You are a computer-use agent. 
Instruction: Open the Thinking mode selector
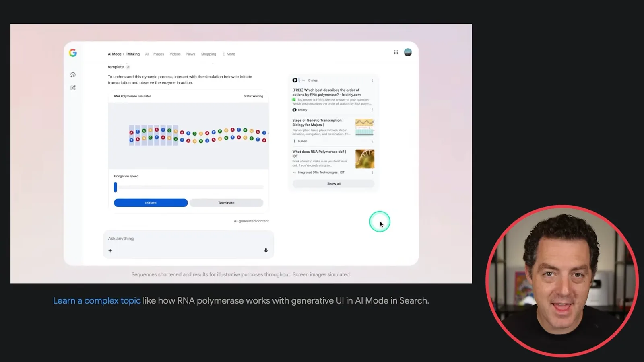[x=132, y=54]
